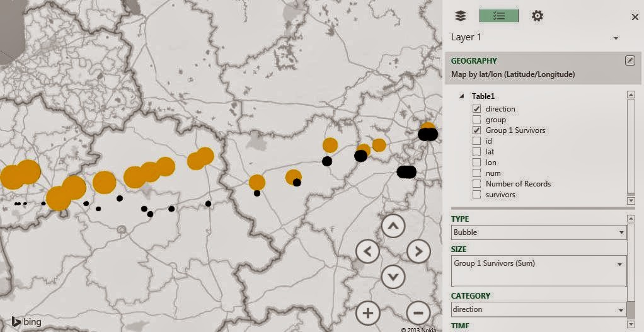Viewport: 644px width, 332px height.
Task: Select the Layer 1 title
Action: coord(466,37)
